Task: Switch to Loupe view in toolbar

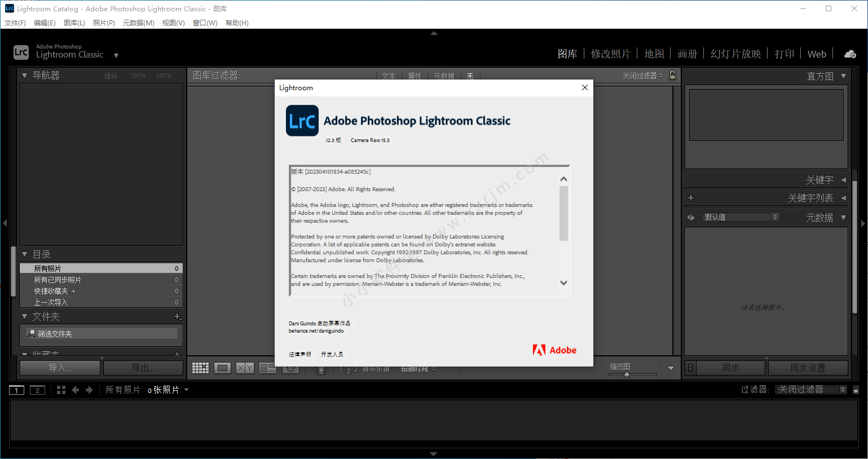Action: 223,368
